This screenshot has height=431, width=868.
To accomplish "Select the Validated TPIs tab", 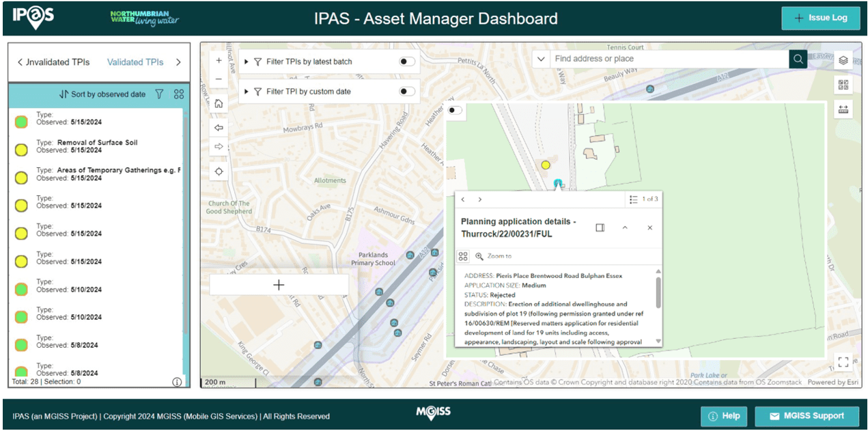I will tap(135, 61).
